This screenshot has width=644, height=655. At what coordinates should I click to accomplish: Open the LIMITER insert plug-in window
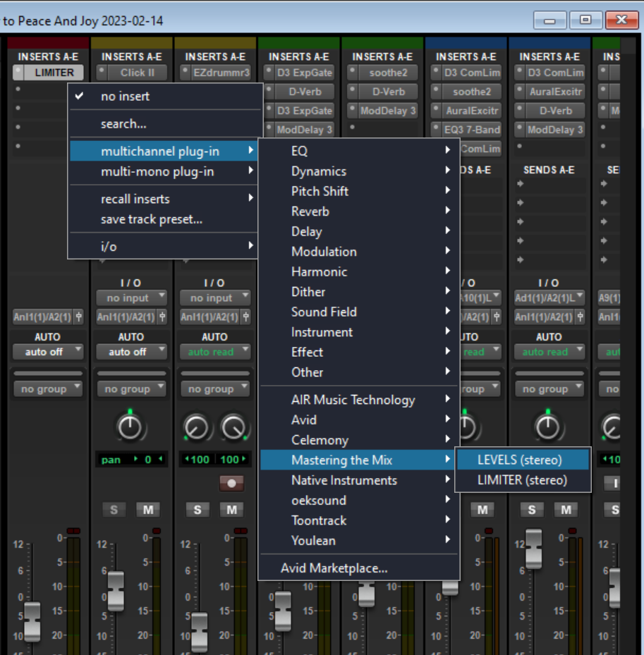[54, 72]
